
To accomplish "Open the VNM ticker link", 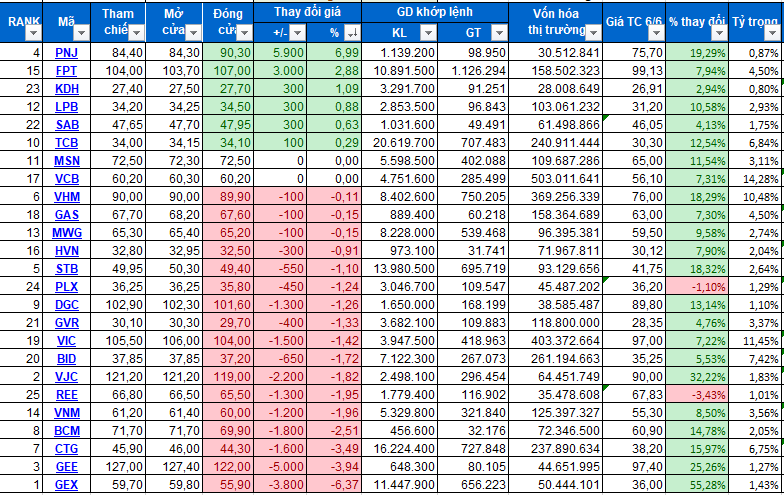I will [x=66, y=412].
